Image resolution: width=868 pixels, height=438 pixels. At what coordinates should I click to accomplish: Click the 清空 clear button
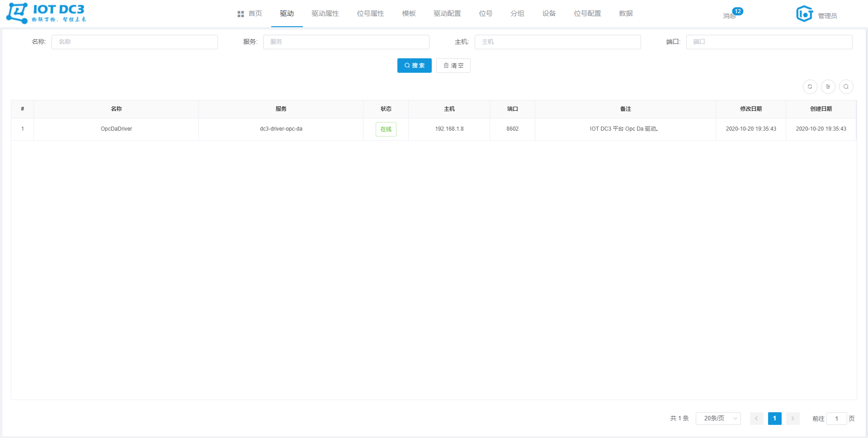pos(453,66)
